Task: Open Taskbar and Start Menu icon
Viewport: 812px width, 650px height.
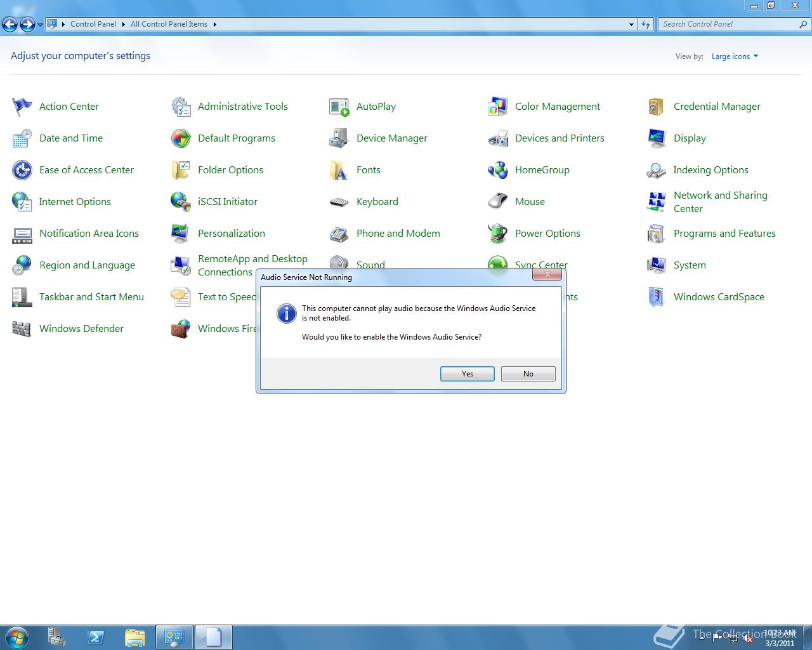Action: pyautogui.click(x=22, y=297)
